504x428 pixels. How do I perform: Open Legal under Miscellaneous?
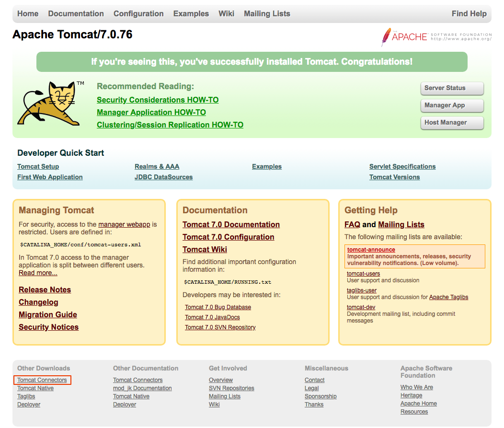[x=311, y=388]
